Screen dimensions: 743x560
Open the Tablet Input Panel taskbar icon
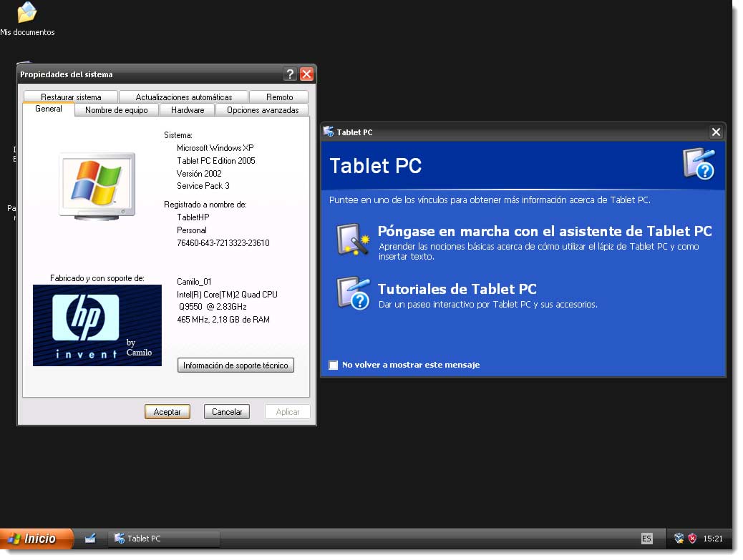tap(90, 539)
